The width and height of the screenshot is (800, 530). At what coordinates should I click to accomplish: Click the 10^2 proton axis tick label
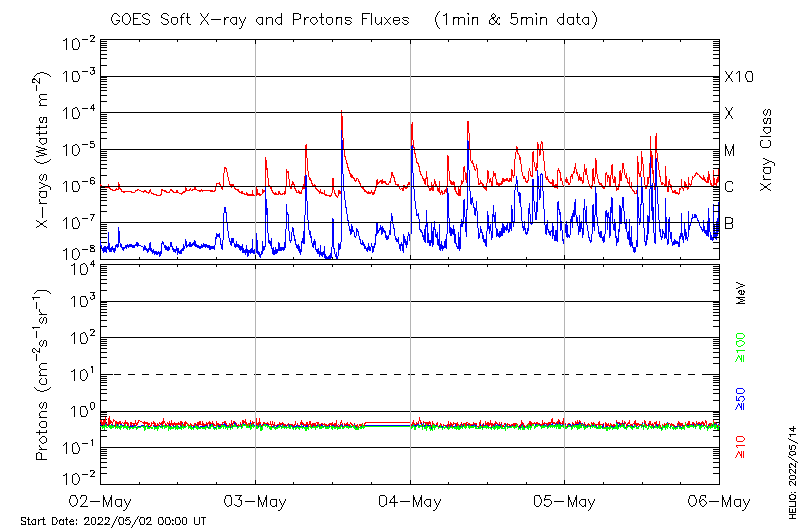83,337
